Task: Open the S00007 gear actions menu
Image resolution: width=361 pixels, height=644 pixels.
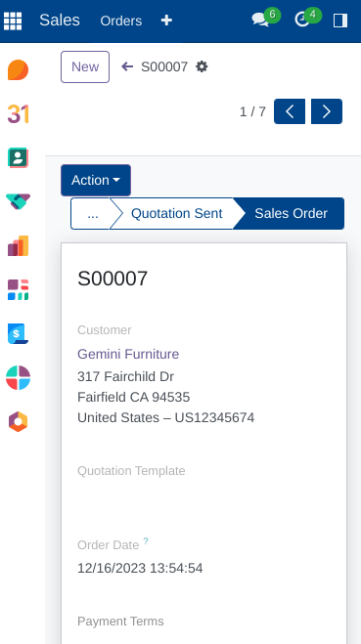Action: [x=202, y=66]
